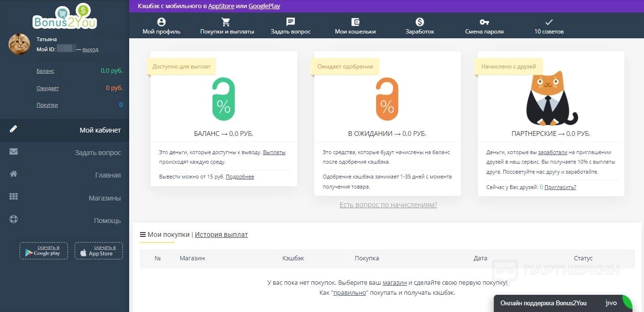Viewport: 644px width, 312px height.
Task: Open the 'Ожидает' sidebar link
Action: tap(48, 88)
